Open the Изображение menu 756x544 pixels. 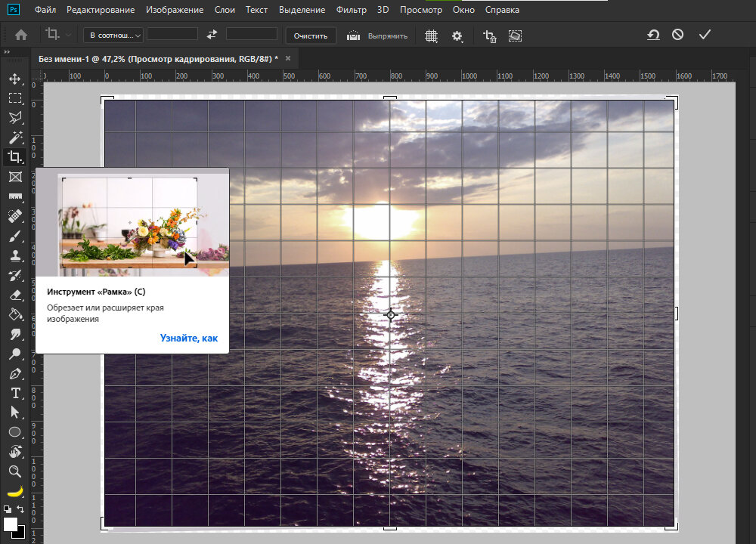(x=175, y=10)
